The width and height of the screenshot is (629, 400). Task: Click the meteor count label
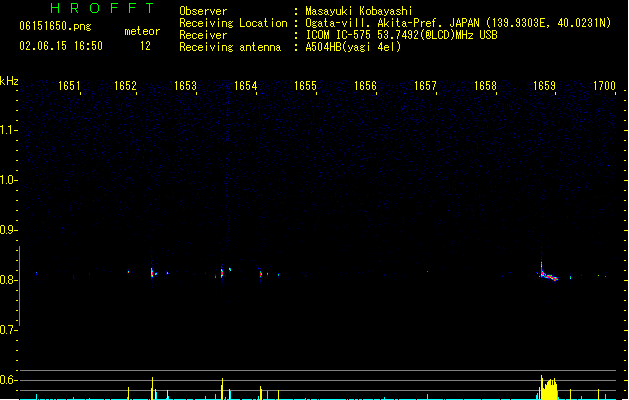point(142,31)
